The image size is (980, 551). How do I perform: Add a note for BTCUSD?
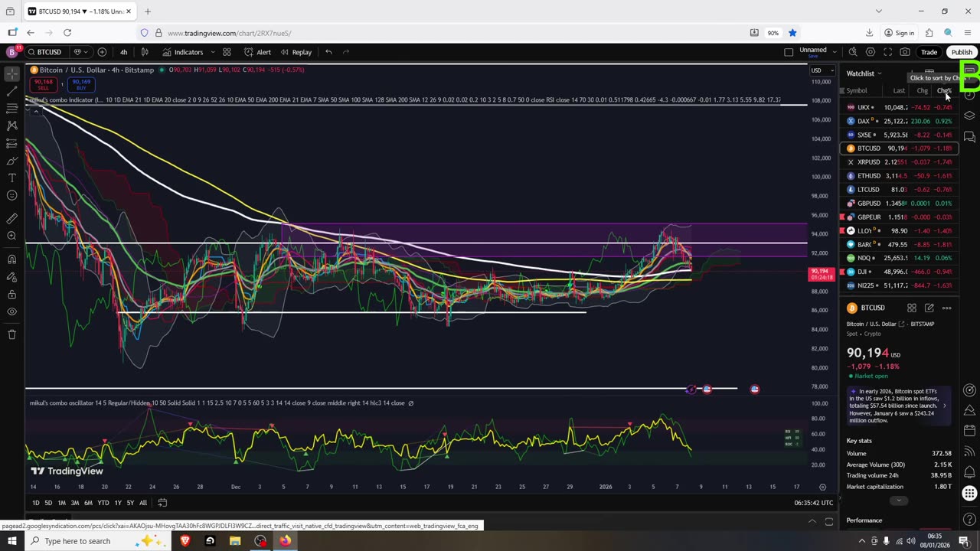[929, 308]
